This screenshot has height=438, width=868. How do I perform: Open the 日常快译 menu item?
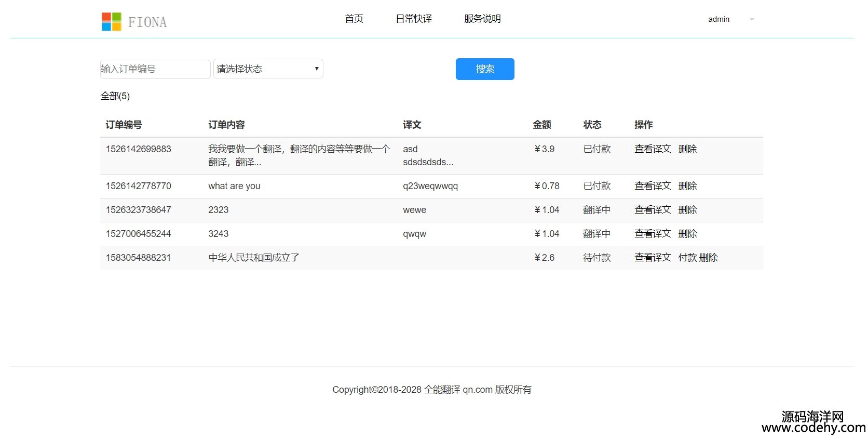point(414,19)
